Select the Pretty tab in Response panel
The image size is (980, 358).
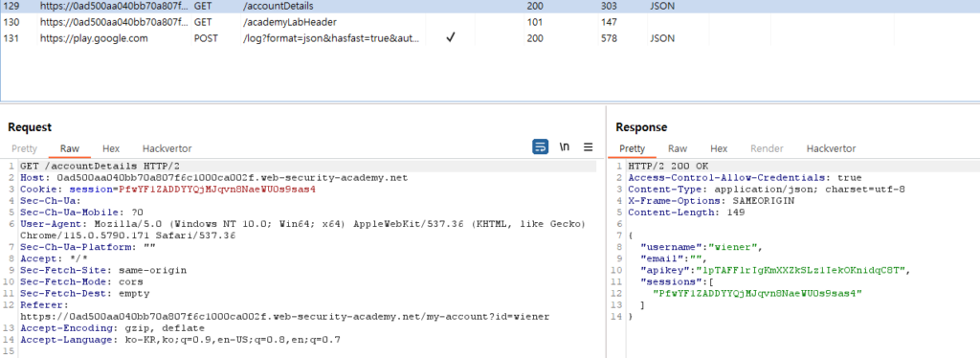coord(632,148)
